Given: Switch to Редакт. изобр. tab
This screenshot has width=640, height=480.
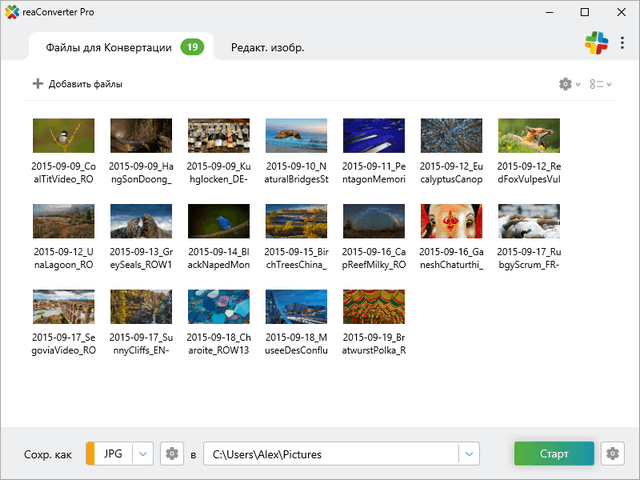Looking at the screenshot, I should pos(268,47).
